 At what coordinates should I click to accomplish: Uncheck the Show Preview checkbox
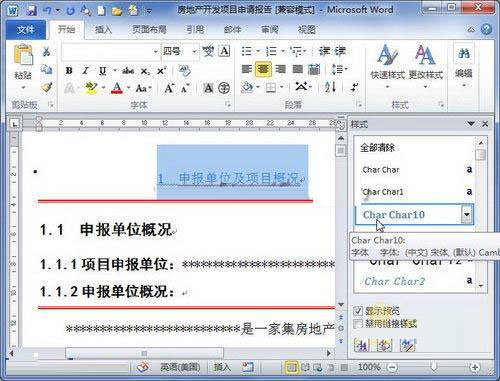[x=358, y=311]
